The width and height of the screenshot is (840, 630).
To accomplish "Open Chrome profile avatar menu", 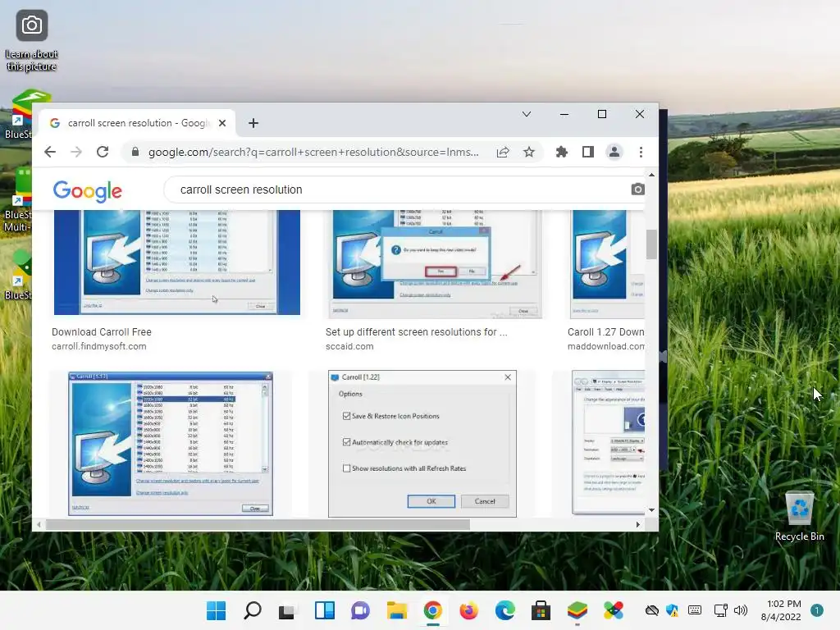I will [x=614, y=152].
